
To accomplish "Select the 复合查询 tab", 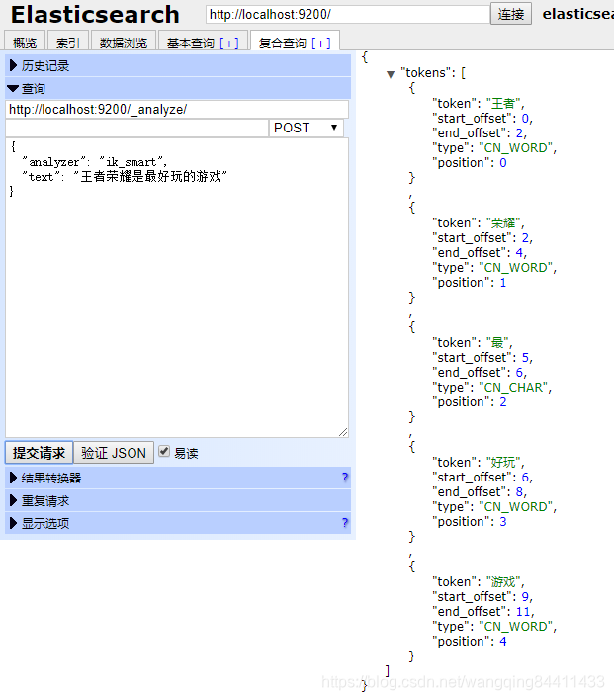I will 282,43.
